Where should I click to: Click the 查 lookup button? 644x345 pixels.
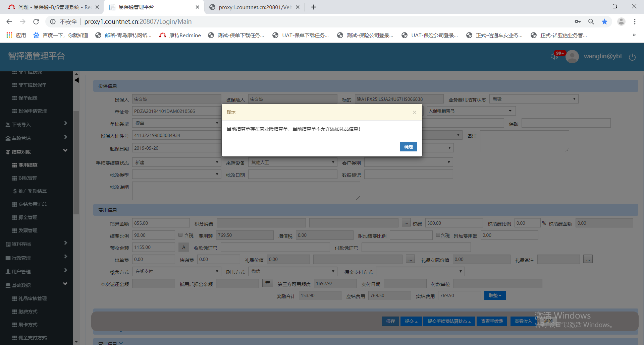pos(267,283)
